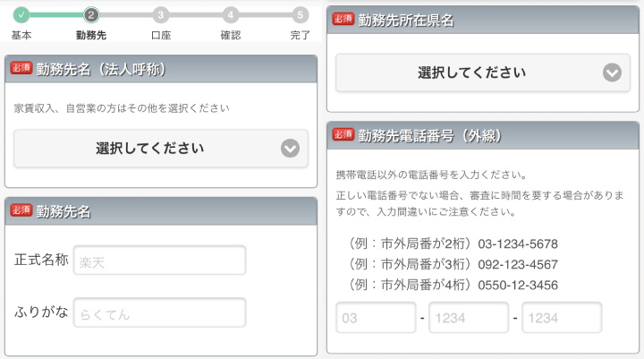Image resolution: width=644 pixels, height=359 pixels.
Task: Click the 勤務先 step label
Action: pos(91,36)
